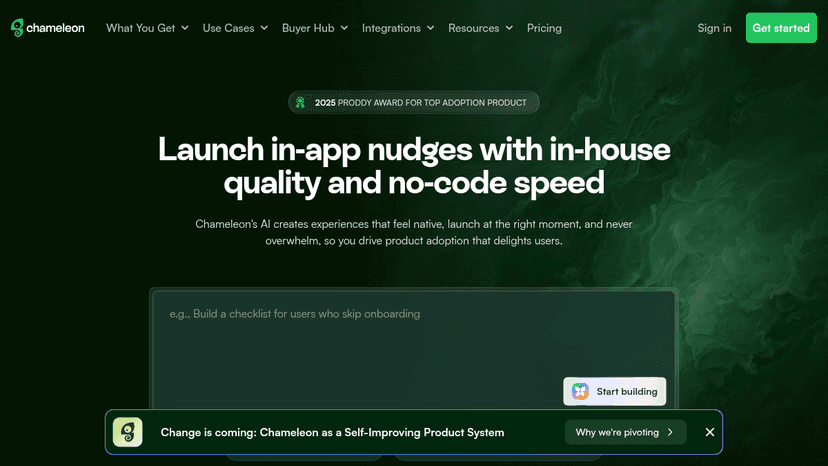Open the Why we're pivoting link

(x=625, y=432)
